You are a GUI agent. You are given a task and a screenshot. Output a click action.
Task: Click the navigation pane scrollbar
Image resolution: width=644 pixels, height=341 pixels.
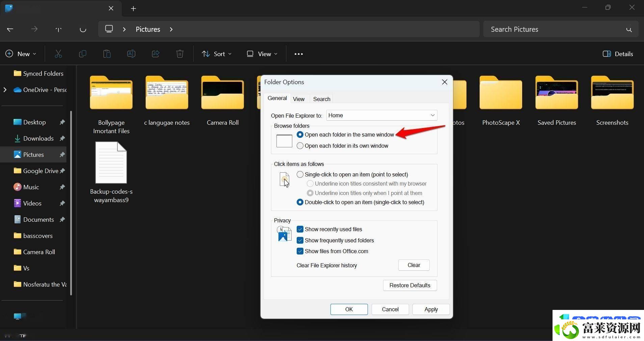click(71, 203)
